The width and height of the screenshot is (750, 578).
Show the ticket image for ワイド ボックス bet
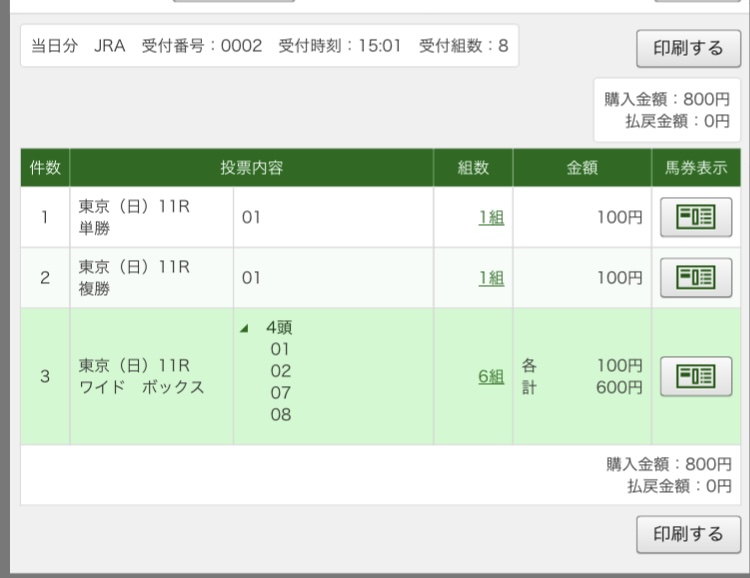click(696, 376)
